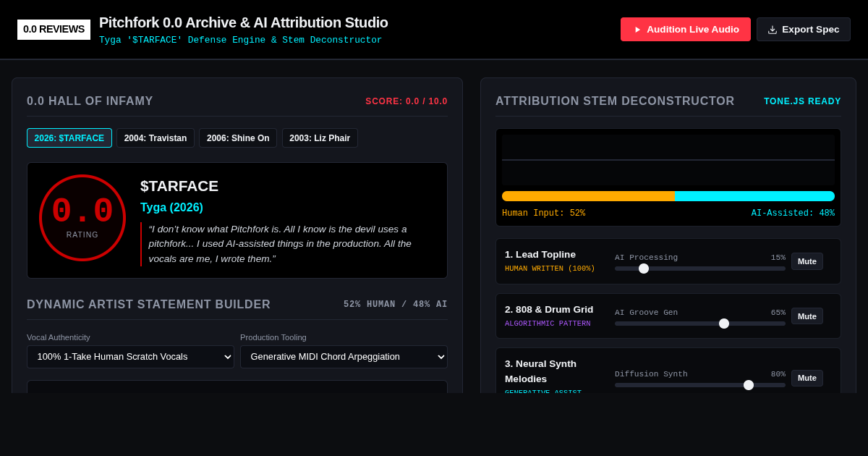Click the 65% AI Groove Gen value
This screenshot has height=456, width=868.
[778, 313]
